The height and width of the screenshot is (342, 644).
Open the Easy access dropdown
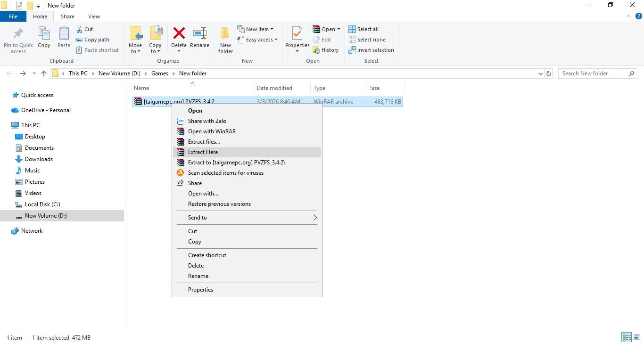pyautogui.click(x=258, y=40)
